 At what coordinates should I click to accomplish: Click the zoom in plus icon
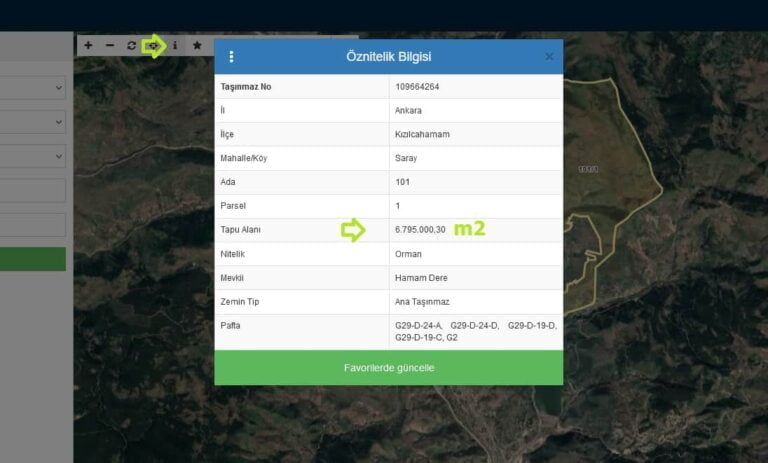[88, 46]
